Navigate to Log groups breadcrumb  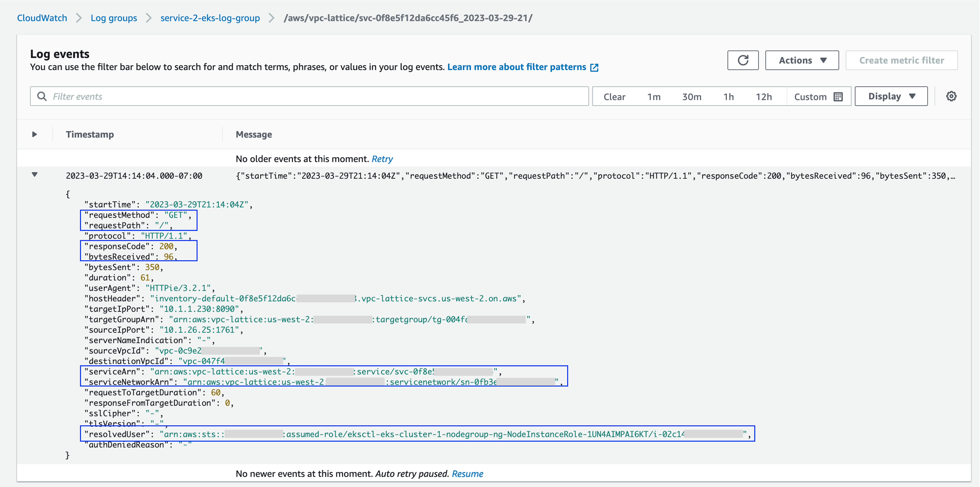[x=114, y=18]
